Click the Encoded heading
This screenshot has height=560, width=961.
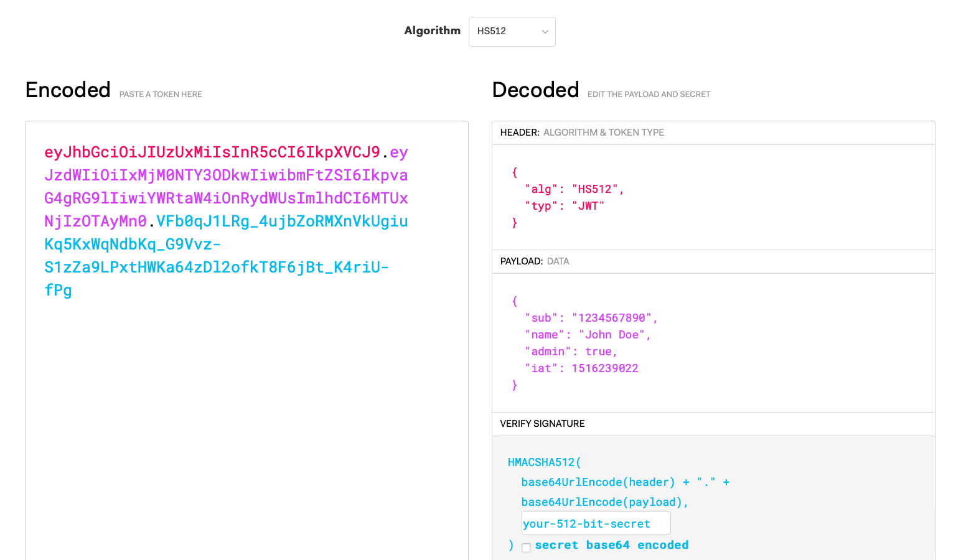68,90
